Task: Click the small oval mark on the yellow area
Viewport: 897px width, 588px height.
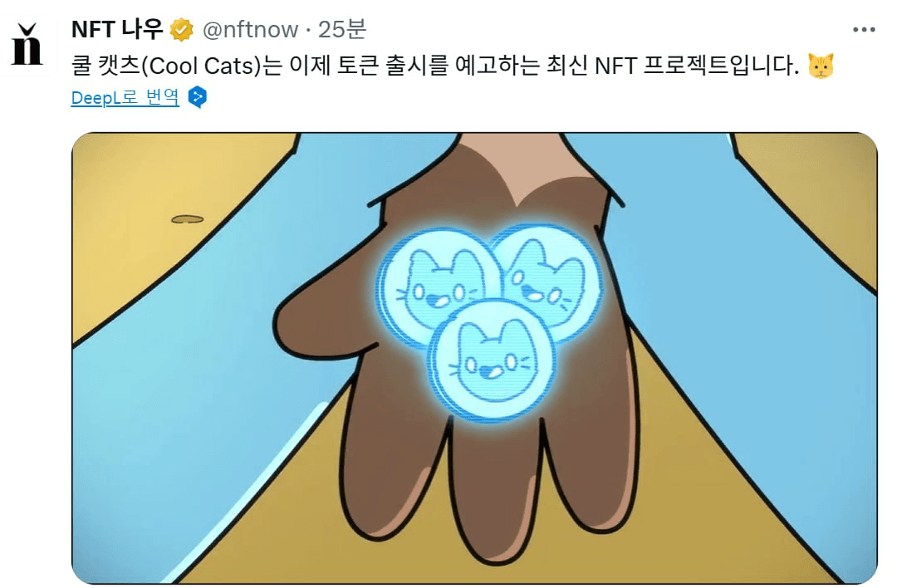Action: [x=187, y=219]
